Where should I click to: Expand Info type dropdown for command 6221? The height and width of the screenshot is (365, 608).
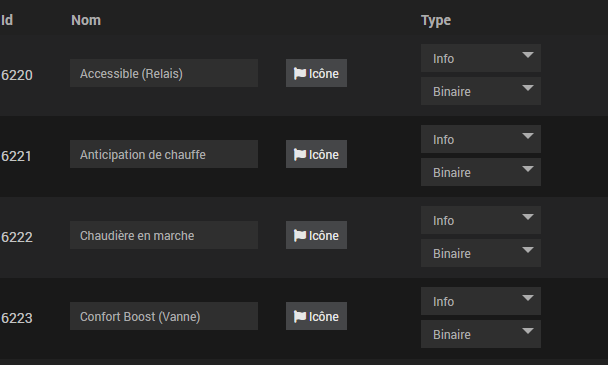[481, 139]
